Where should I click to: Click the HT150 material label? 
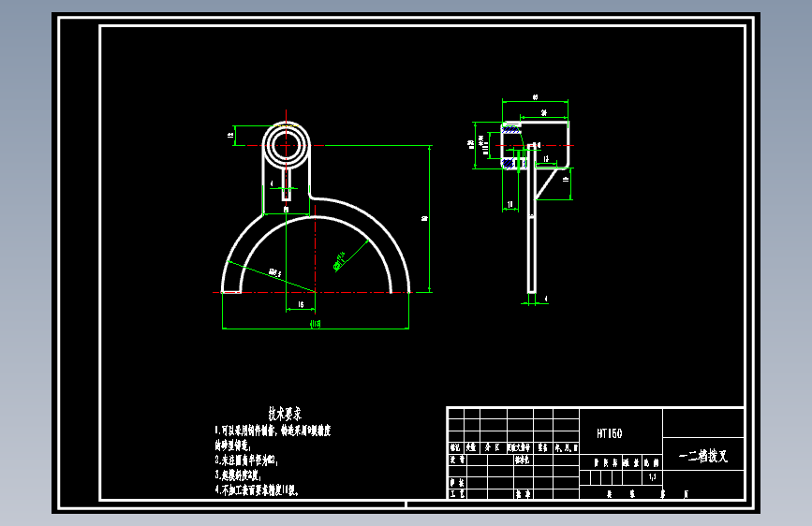click(x=609, y=433)
